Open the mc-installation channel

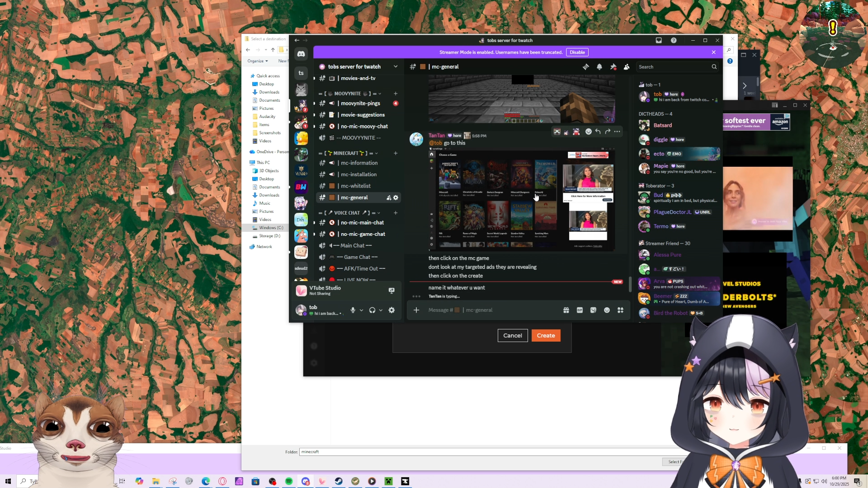tap(359, 174)
